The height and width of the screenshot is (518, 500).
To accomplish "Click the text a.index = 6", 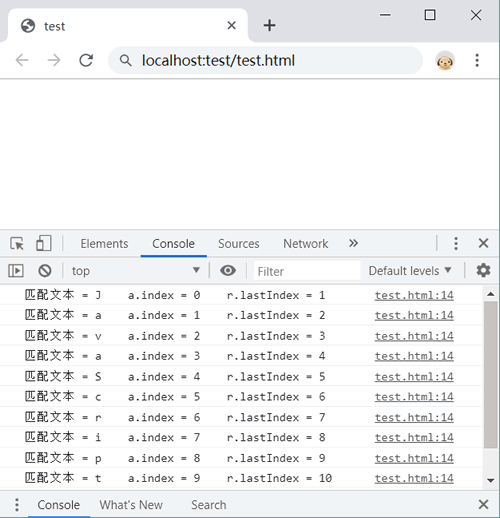I will (x=164, y=417).
